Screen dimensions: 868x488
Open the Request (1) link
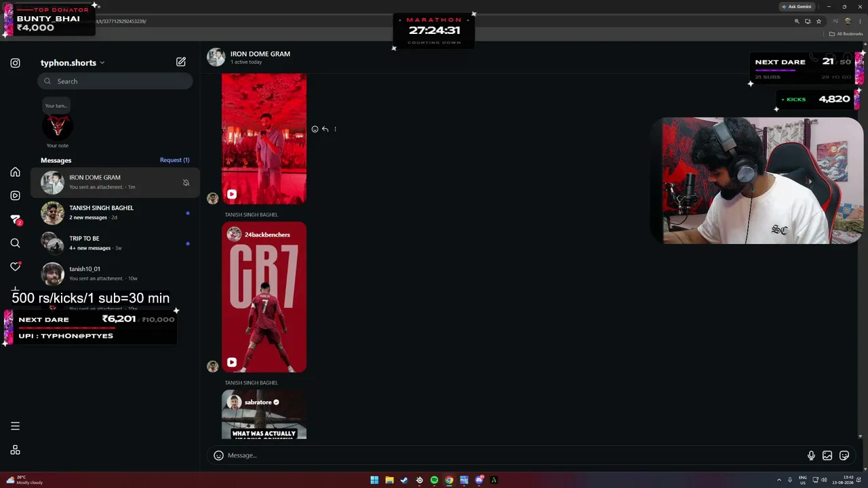tap(174, 161)
